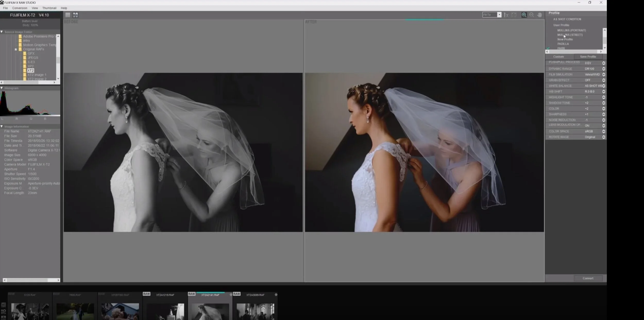Viewport: 644px width, 320px height.
Task: Select the PADILLA user profile
Action: click(563, 44)
